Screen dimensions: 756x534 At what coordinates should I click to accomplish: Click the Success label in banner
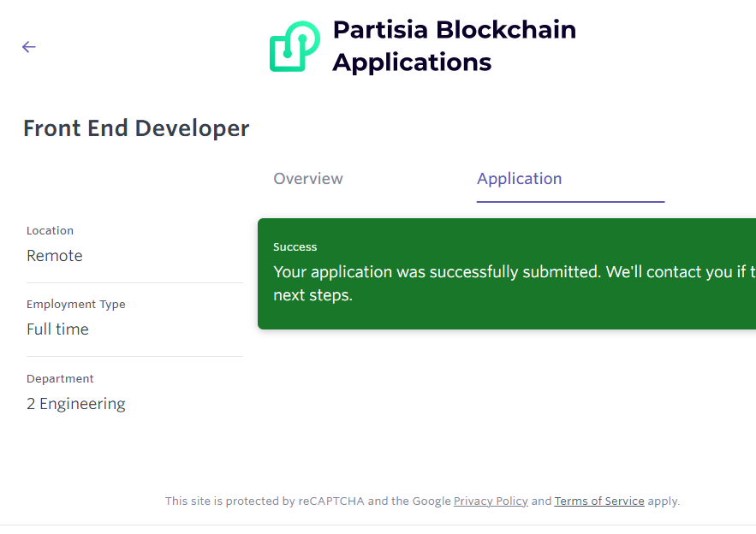click(x=295, y=247)
